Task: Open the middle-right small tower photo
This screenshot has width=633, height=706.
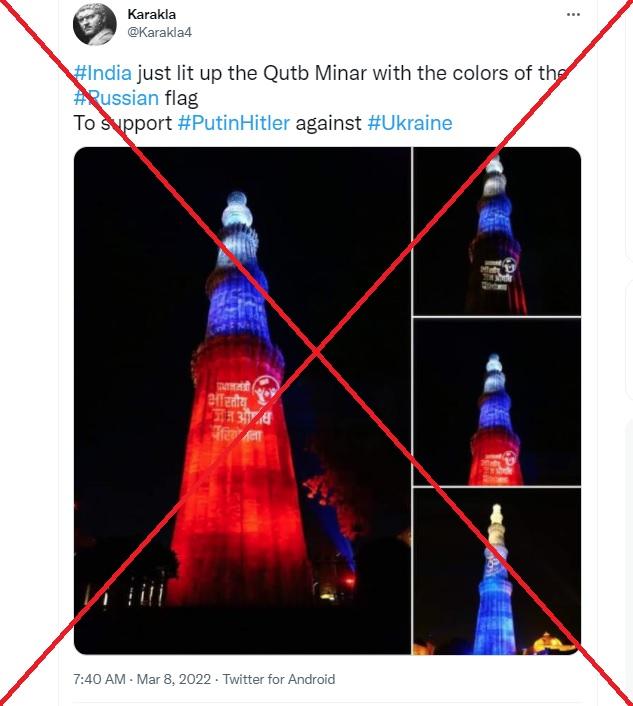Action: (x=497, y=402)
